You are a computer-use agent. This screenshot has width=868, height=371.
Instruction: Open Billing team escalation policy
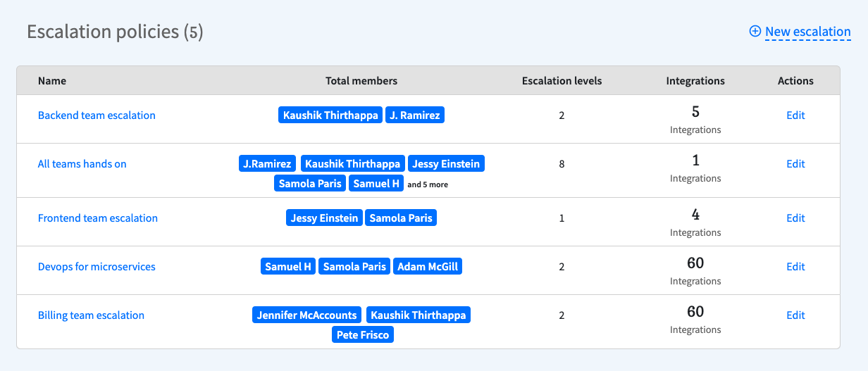pos(91,315)
